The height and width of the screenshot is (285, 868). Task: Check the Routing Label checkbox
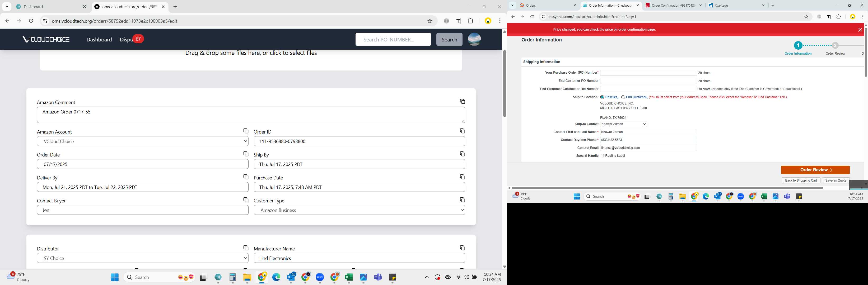tap(602, 156)
